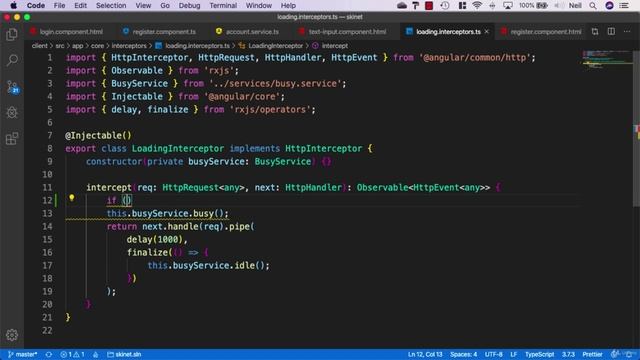This screenshot has height=360, width=640.
Task: Open the Selection menu
Action: [x=111, y=5]
